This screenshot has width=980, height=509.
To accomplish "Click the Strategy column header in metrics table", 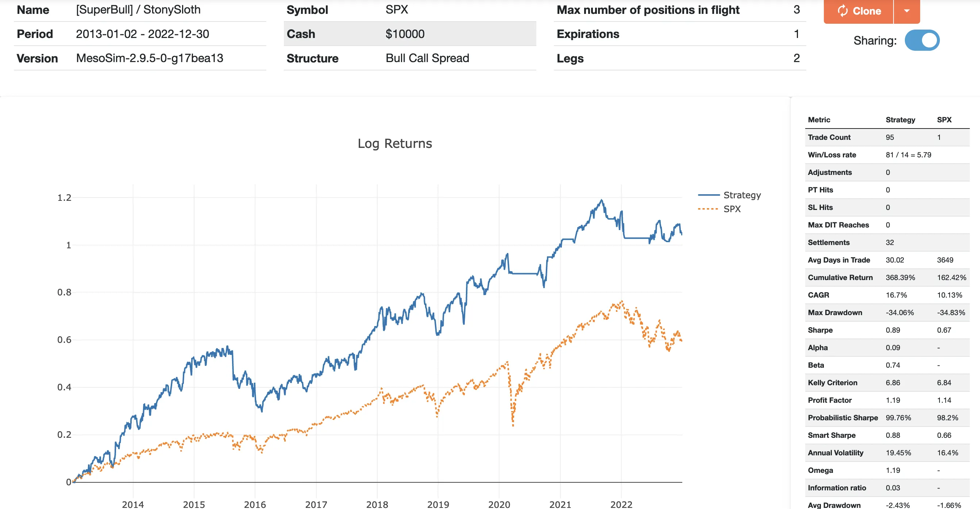I will (x=900, y=119).
